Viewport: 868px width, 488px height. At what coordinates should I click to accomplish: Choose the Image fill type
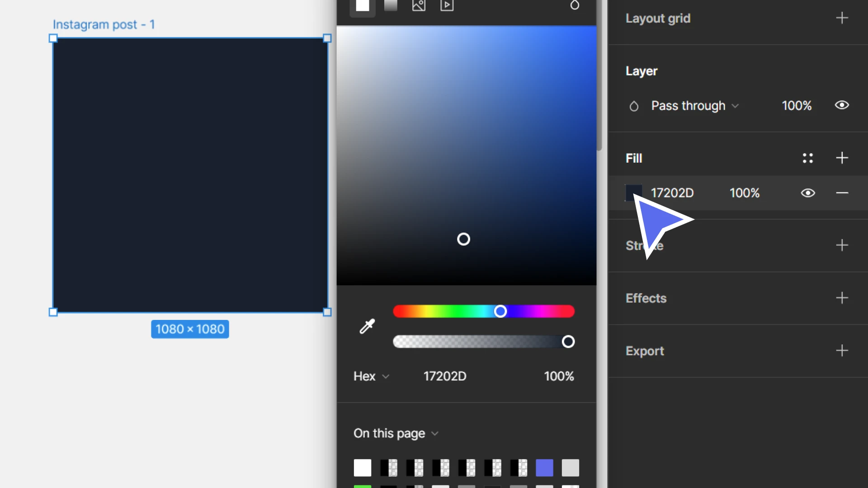click(419, 6)
